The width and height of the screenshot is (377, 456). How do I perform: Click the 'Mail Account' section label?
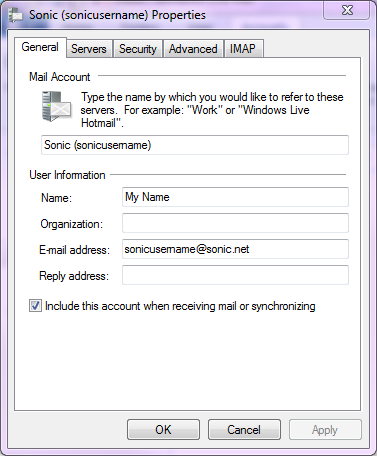tap(60, 77)
